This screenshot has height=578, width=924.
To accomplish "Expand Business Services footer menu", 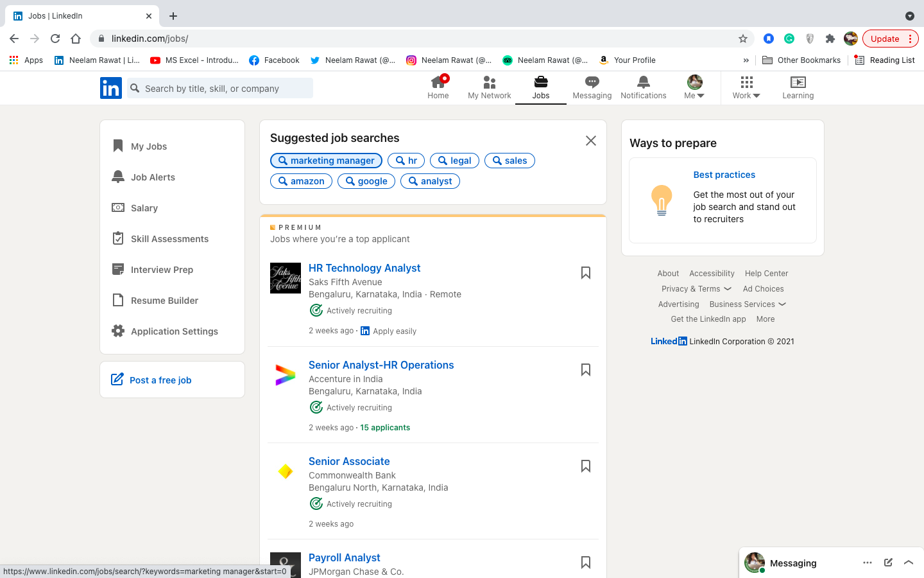I will [748, 304].
